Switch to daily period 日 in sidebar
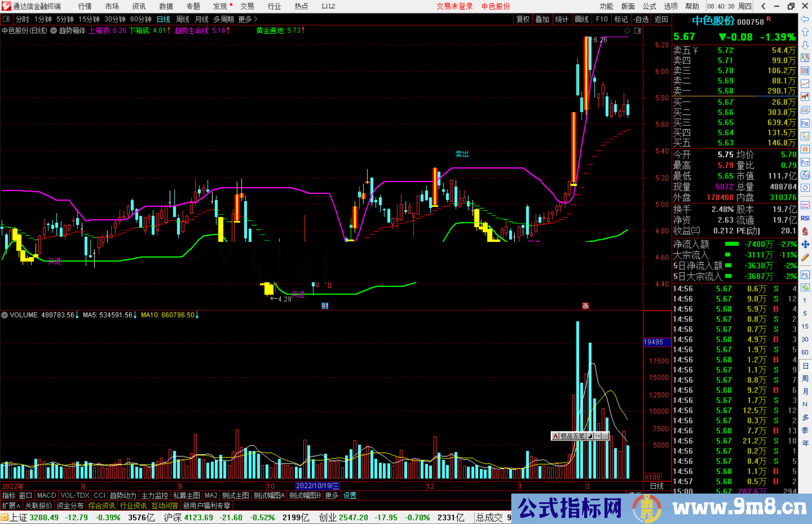Viewport: 812px width, 524px height. pos(805,365)
